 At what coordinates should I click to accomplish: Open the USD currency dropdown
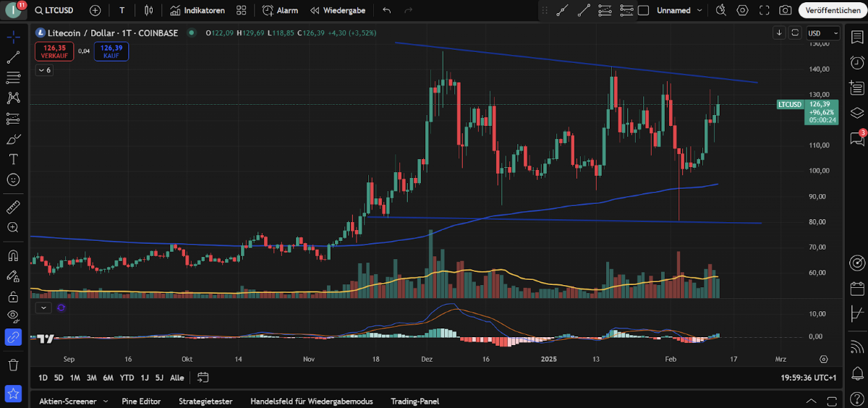point(823,33)
